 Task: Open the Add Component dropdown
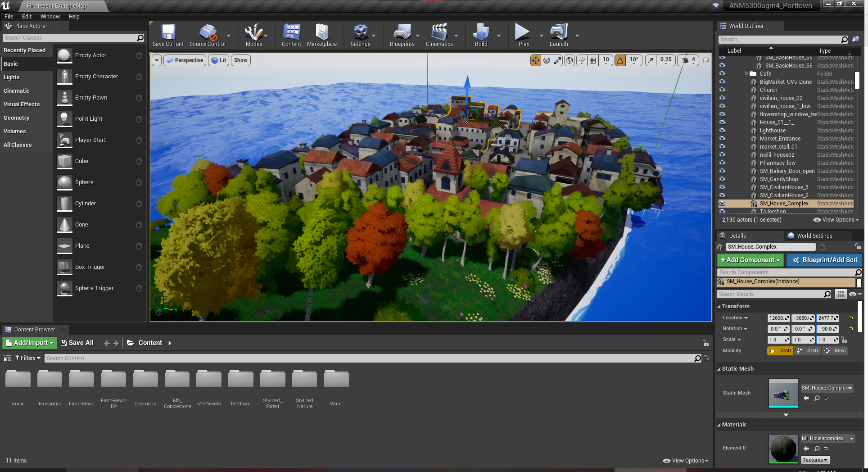(x=750, y=260)
